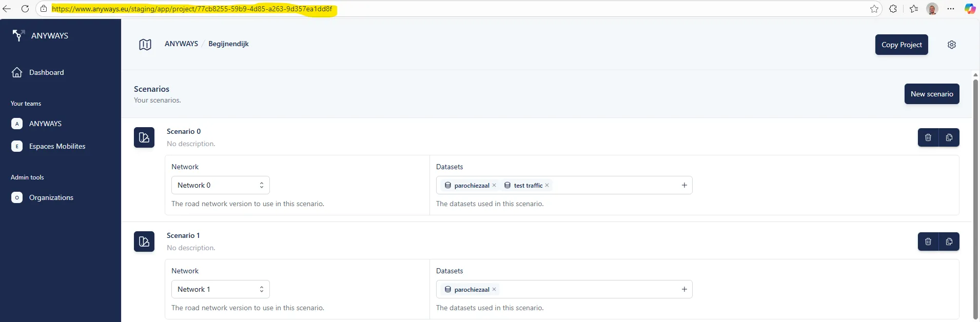Add a dataset to Scenario 0
Screen dimensions: 980x322
684,185
